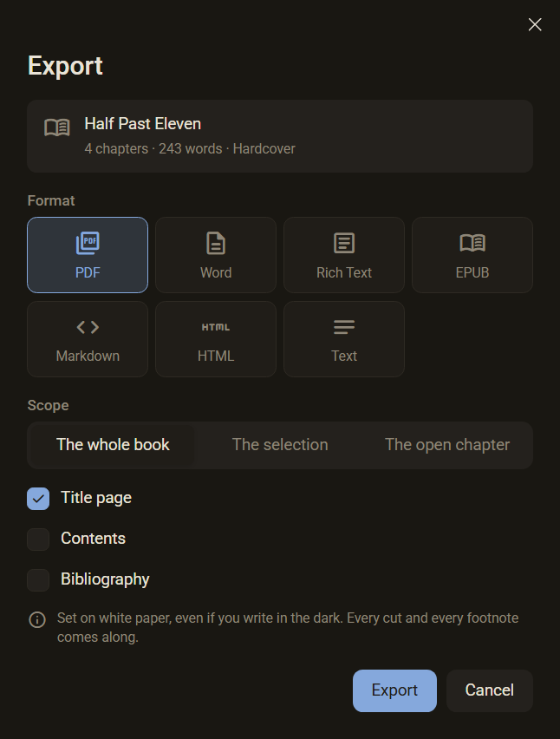This screenshot has height=739, width=560.
Task: Click the Word file icon
Action: pos(216,243)
